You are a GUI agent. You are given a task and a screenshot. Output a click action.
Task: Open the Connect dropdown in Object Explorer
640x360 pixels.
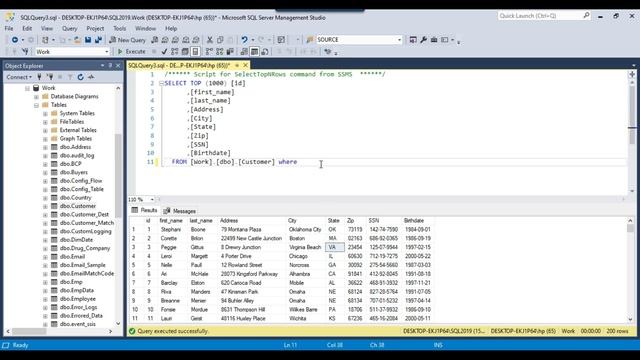pos(19,77)
